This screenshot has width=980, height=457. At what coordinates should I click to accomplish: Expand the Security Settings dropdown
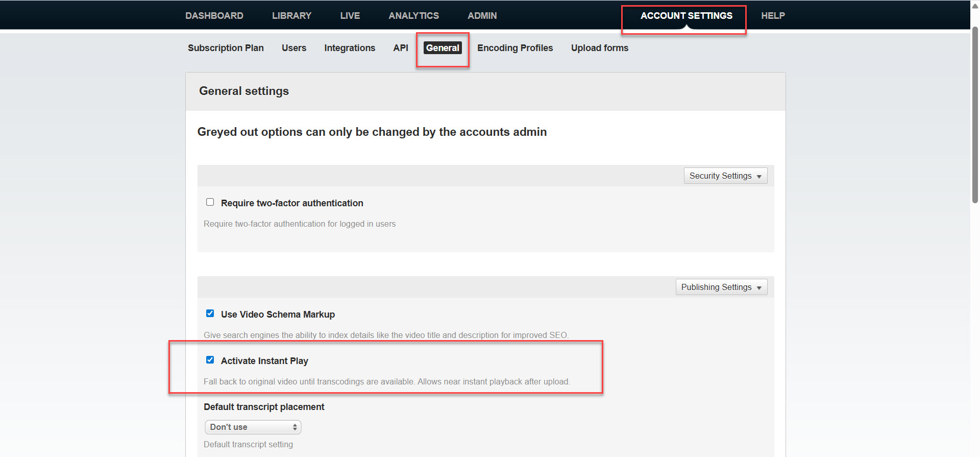point(725,176)
